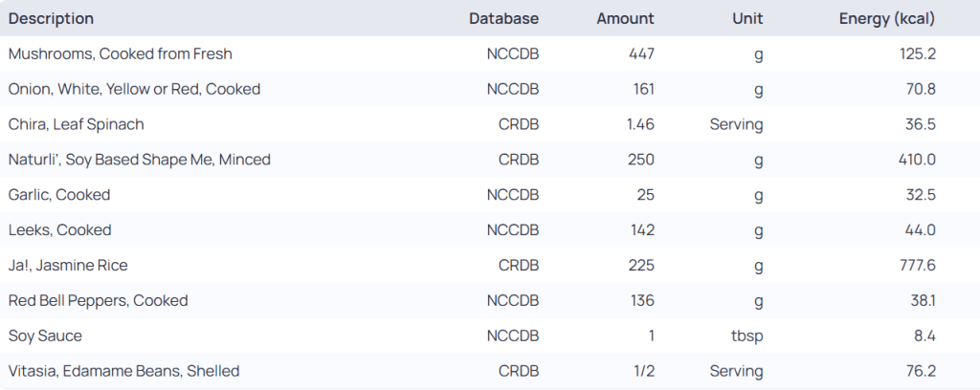The height and width of the screenshot is (390, 980).
Task: Click the Amount column header
Action: pos(625,18)
